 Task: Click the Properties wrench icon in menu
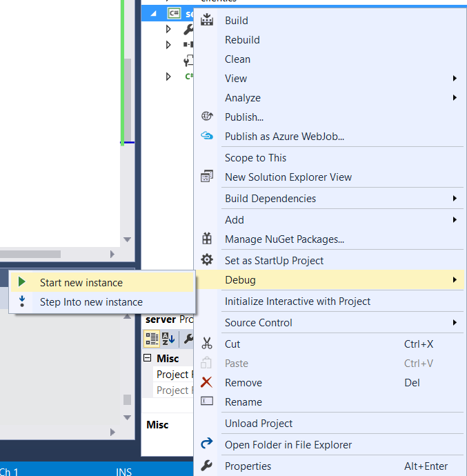click(x=207, y=466)
